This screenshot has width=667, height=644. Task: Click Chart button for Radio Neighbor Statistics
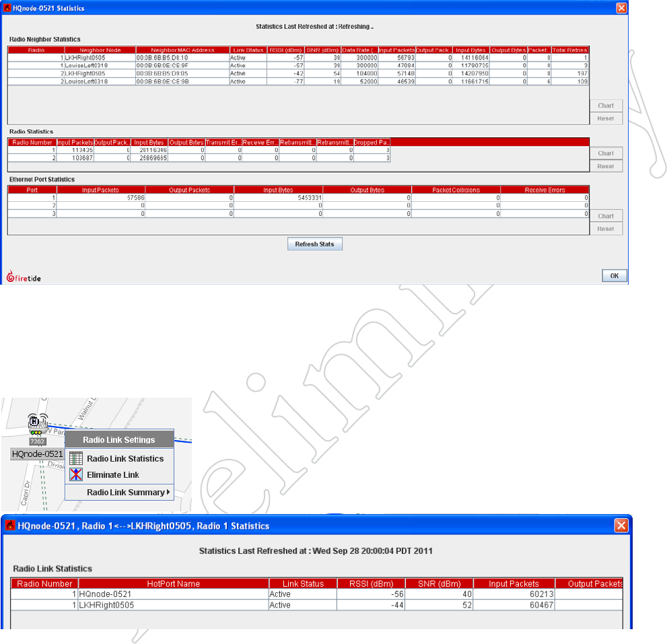[606, 106]
